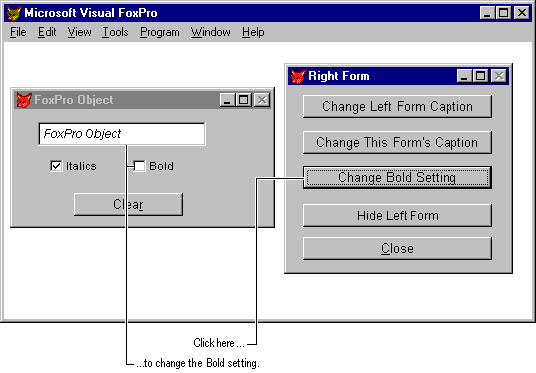Viewport: 536px width, 373px height.
Task: Click the Change Left Form Caption button
Action: point(397,106)
